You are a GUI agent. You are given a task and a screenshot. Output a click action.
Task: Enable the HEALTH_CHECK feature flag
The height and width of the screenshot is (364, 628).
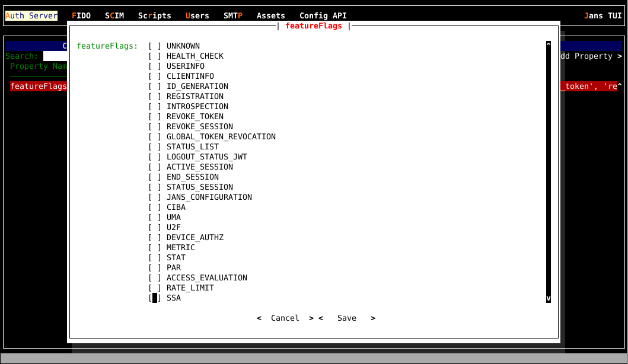pyautogui.click(x=155, y=56)
